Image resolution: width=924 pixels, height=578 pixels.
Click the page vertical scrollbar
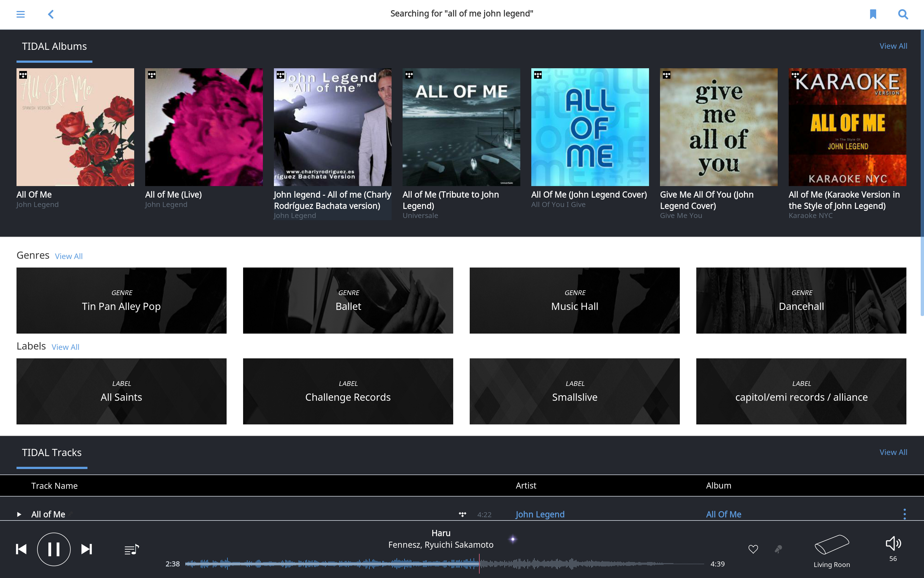[922, 173]
